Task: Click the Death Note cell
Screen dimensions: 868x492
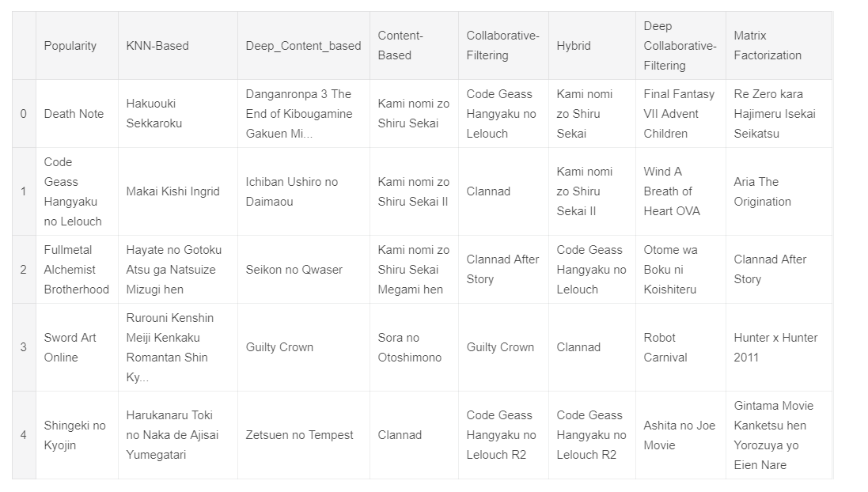Action: (x=74, y=114)
